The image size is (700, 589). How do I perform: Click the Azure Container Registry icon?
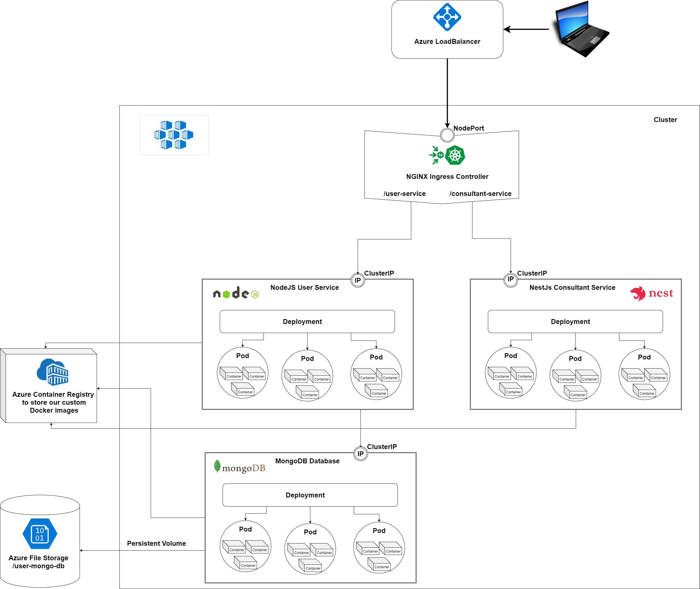pyautogui.click(x=52, y=372)
